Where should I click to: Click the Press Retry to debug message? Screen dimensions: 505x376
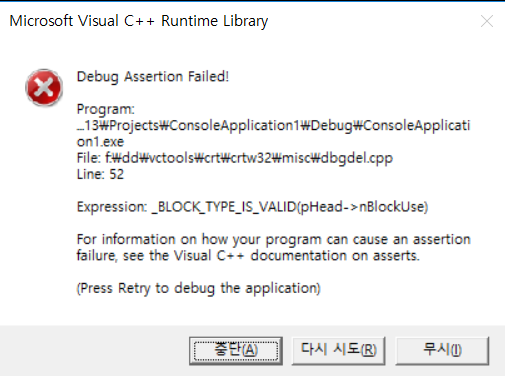(x=199, y=289)
